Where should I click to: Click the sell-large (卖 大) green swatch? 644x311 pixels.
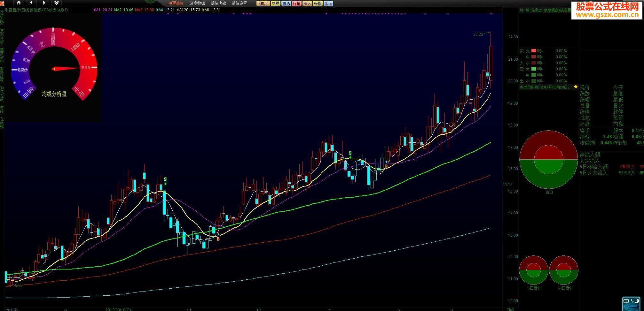(x=534, y=69)
